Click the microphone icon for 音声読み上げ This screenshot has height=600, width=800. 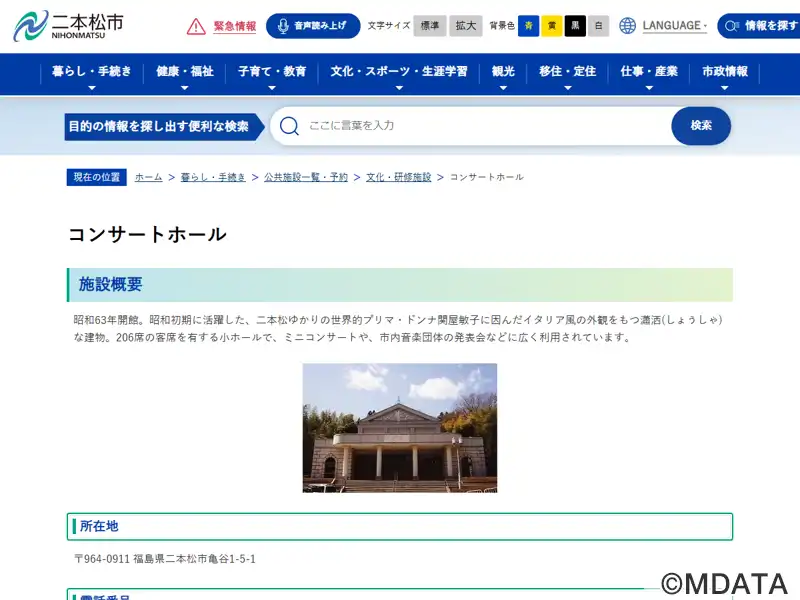pos(283,26)
